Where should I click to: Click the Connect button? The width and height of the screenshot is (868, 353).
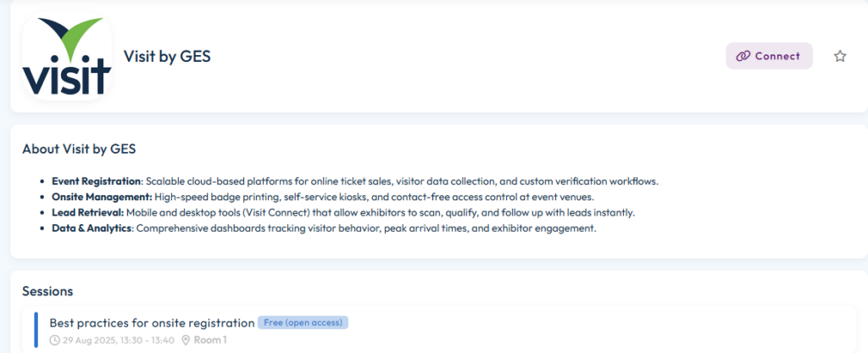(769, 56)
